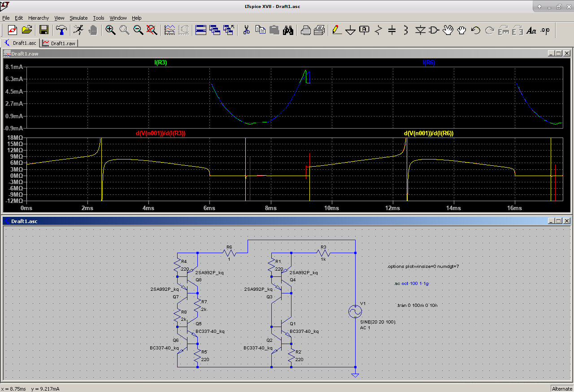574x392 pixels.
Task: Save the schematic with floppy icon
Action: tap(44, 30)
